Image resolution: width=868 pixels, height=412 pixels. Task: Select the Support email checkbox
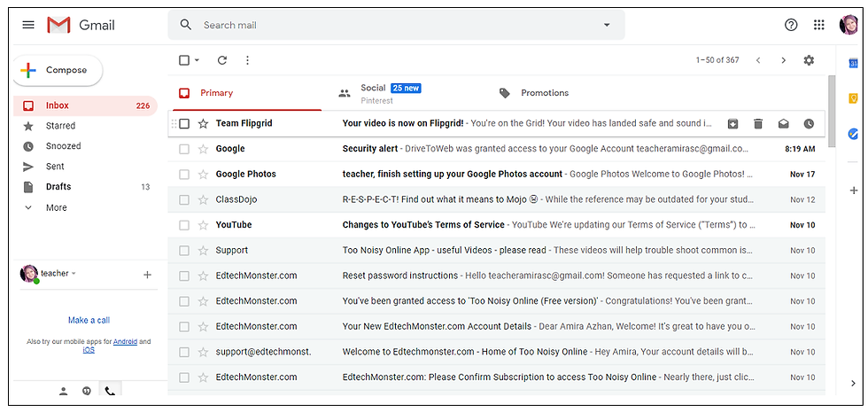184,250
